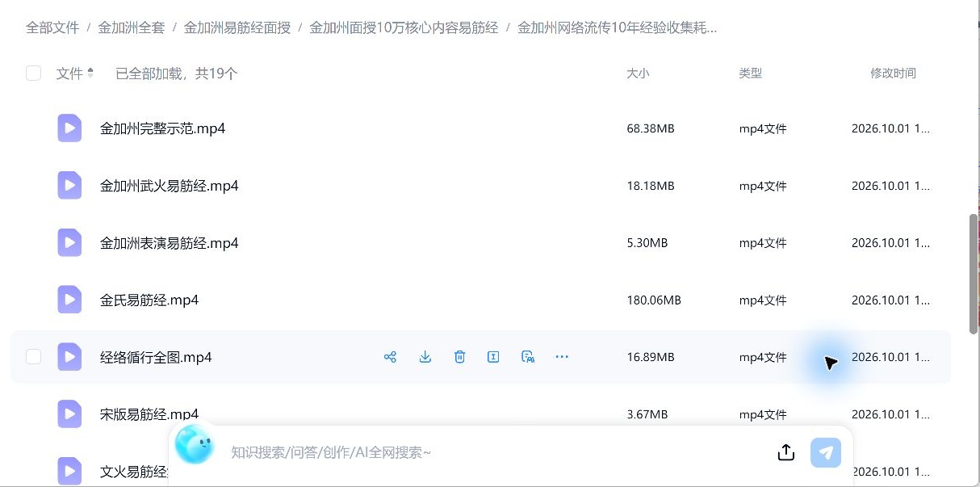This screenshot has width=980, height=487.
Task: Click the video icon of 金加州完整示范.mp4
Action: pos(69,128)
